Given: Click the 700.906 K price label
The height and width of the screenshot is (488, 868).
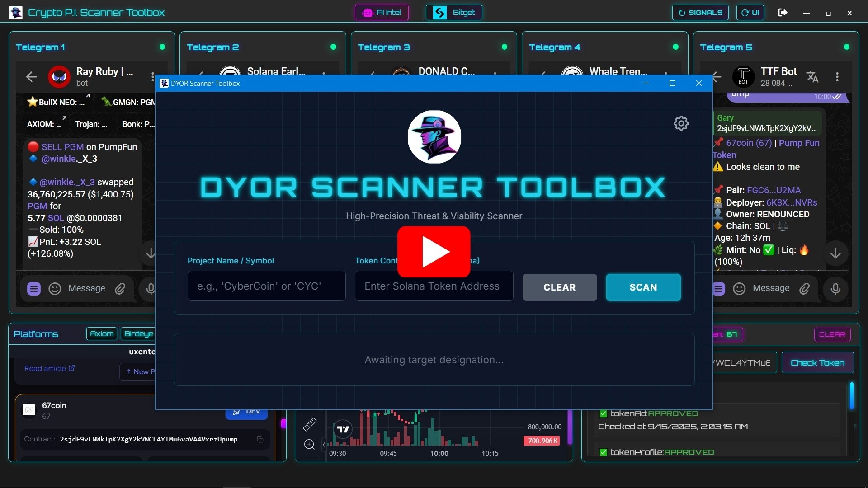Looking at the screenshot, I should click(542, 441).
